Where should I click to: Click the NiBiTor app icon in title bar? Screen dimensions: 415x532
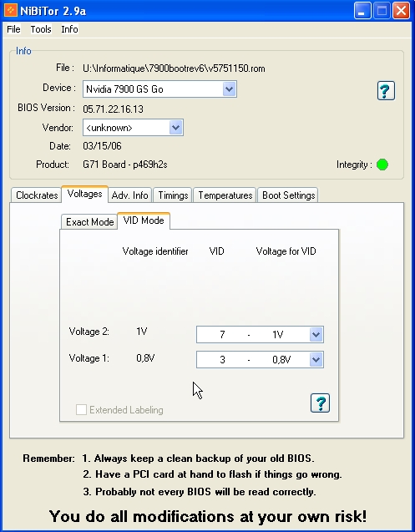click(x=11, y=11)
